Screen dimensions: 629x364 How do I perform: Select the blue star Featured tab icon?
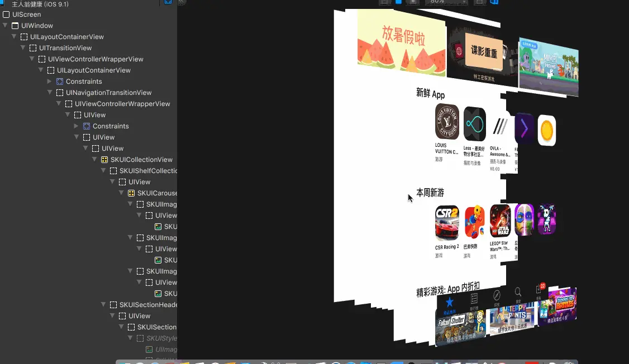[x=449, y=303]
